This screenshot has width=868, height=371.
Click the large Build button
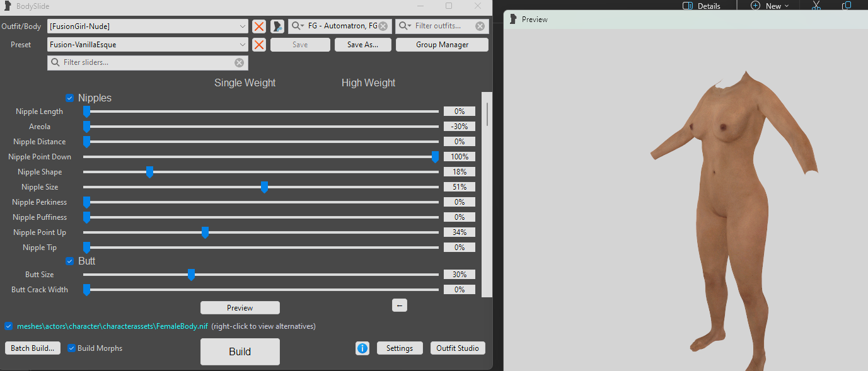(240, 351)
